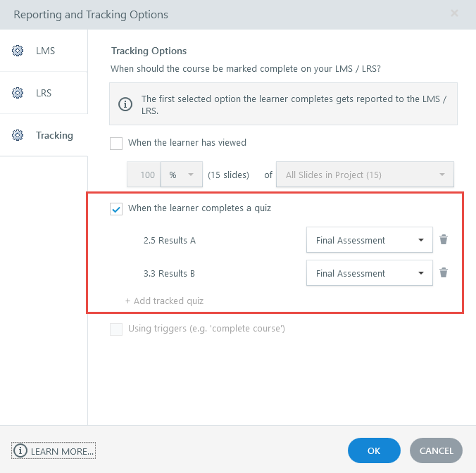Switch to the LRS tab

pos(44,93)
